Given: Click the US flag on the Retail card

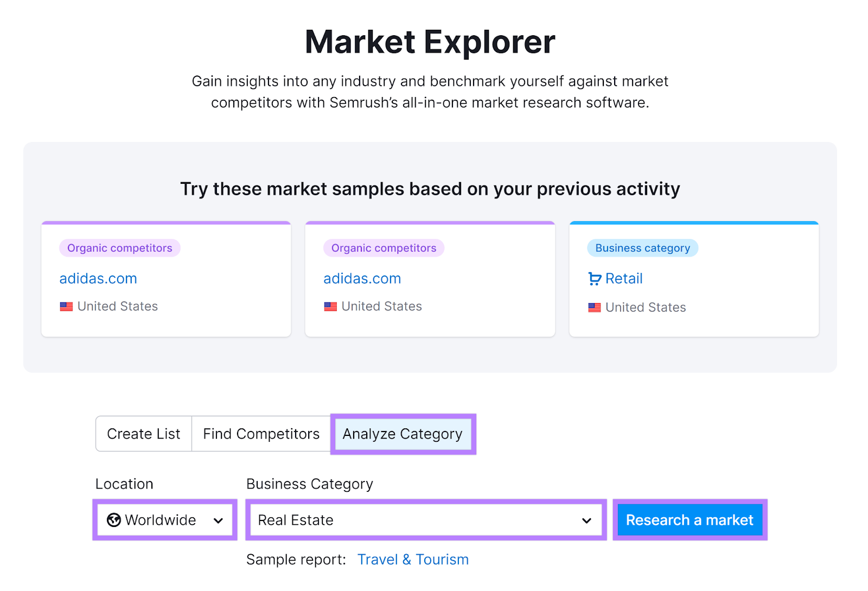Looking at the screenshot, I should point(594,307).
